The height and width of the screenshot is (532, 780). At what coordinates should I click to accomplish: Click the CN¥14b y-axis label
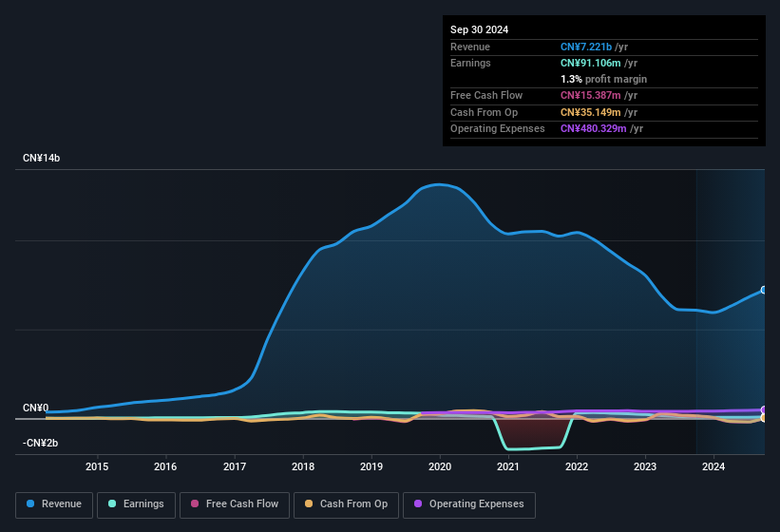point(41,158)
